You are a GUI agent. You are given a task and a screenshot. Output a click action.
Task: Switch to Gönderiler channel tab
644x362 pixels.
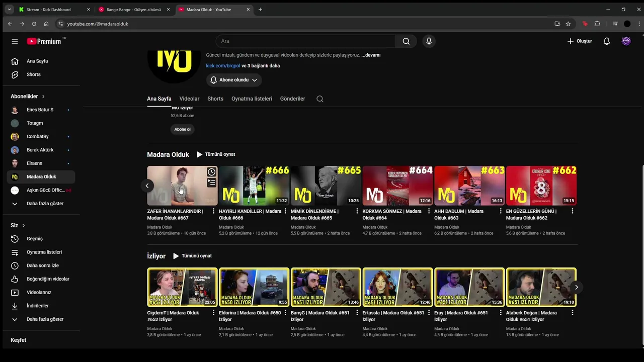[292, 99]
